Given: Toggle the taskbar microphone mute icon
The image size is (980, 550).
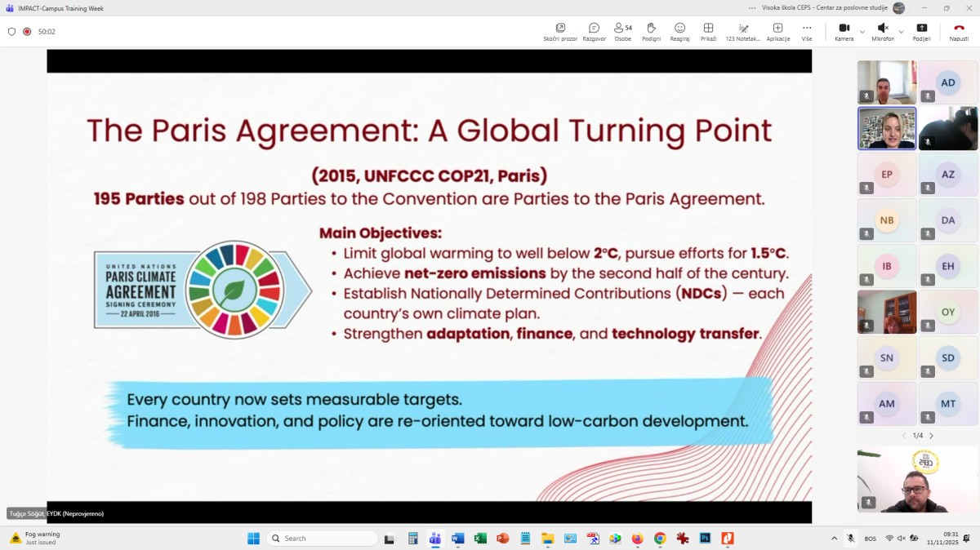Looking at the screenshot, I should (x=850, y=539).
